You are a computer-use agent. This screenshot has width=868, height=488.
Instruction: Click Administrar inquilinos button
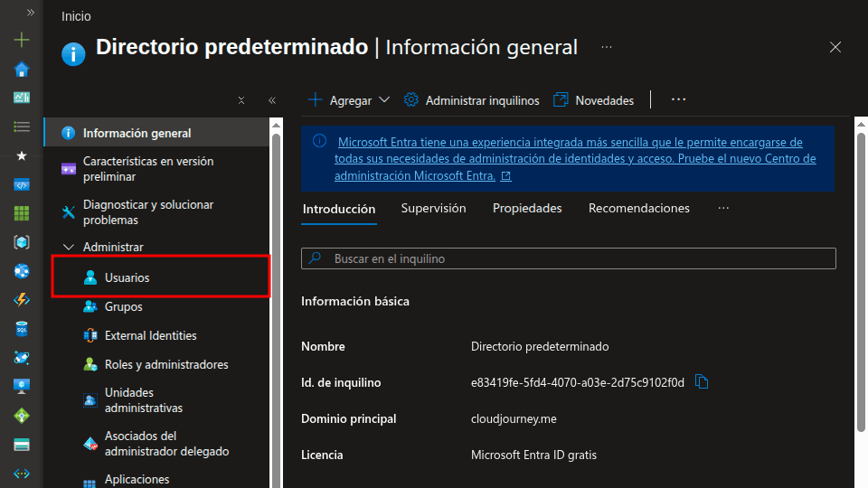(x=471, y=100)
